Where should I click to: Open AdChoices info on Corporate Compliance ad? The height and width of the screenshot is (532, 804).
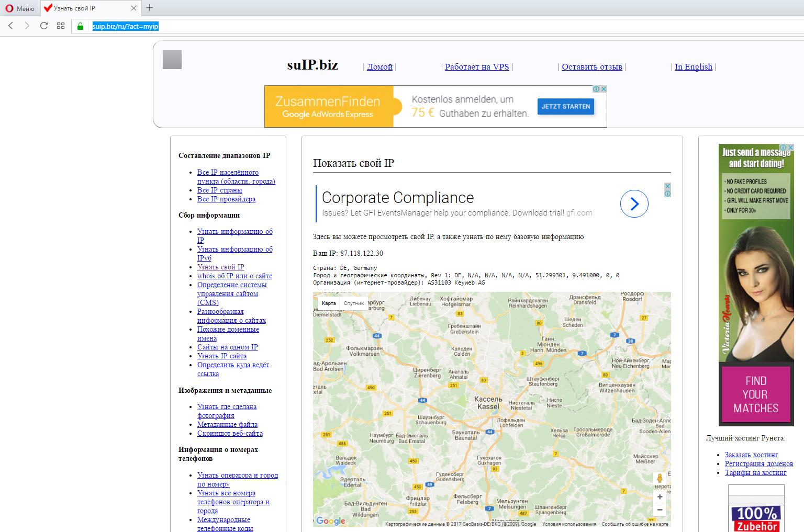[667, 194]
